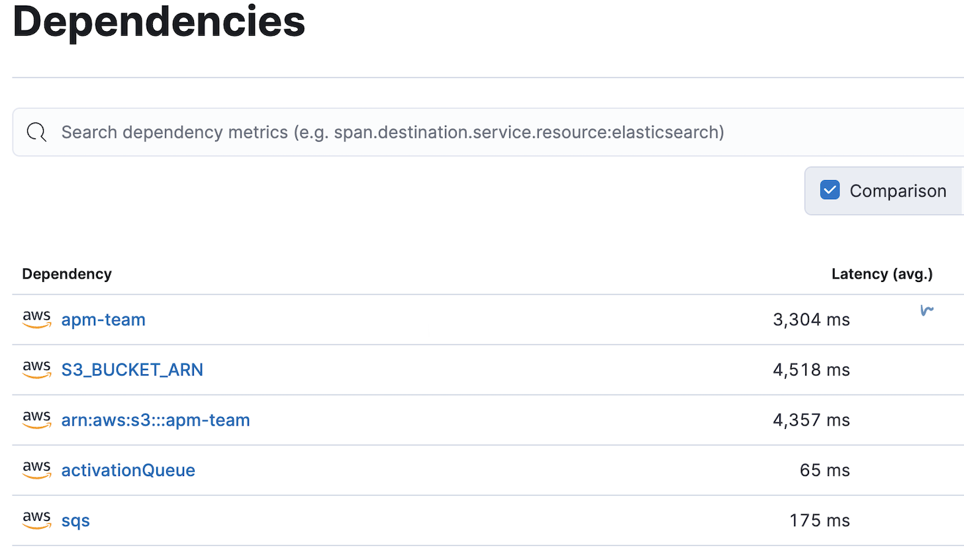
Task: Click the AWS icon beside apm-team
Action: (x=36, y=319)
